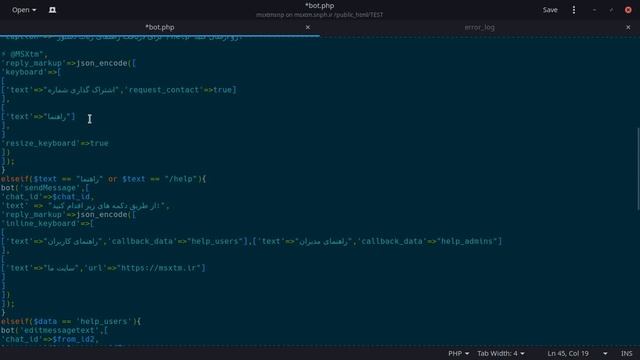Maximize the editor window
This screenshot has width=640, height=360.
tap(611, 10)
